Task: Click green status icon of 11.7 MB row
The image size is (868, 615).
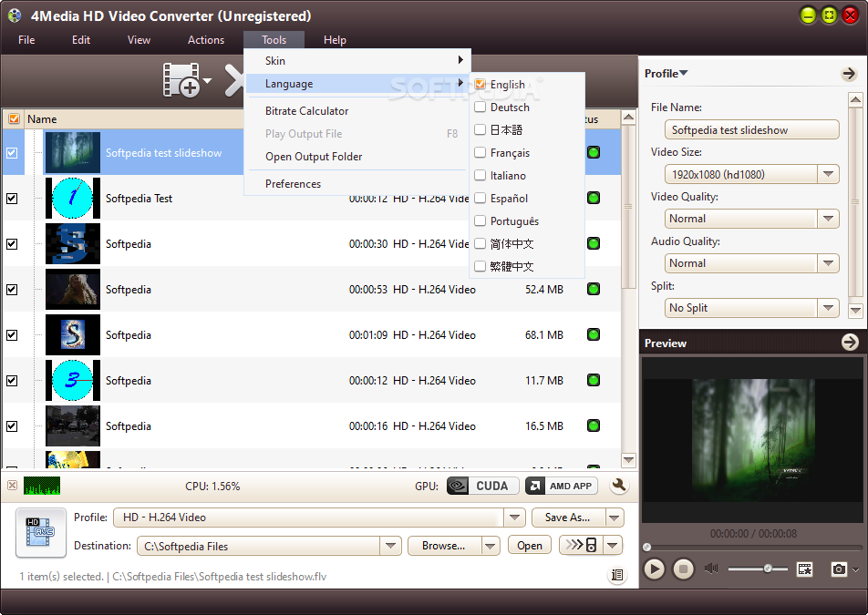Action: (594, 380)
